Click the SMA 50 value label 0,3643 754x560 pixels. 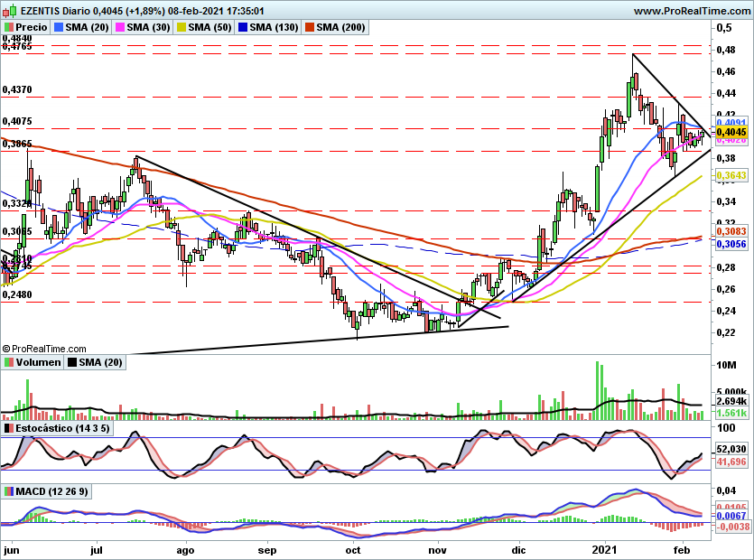[x=731, y=175]
